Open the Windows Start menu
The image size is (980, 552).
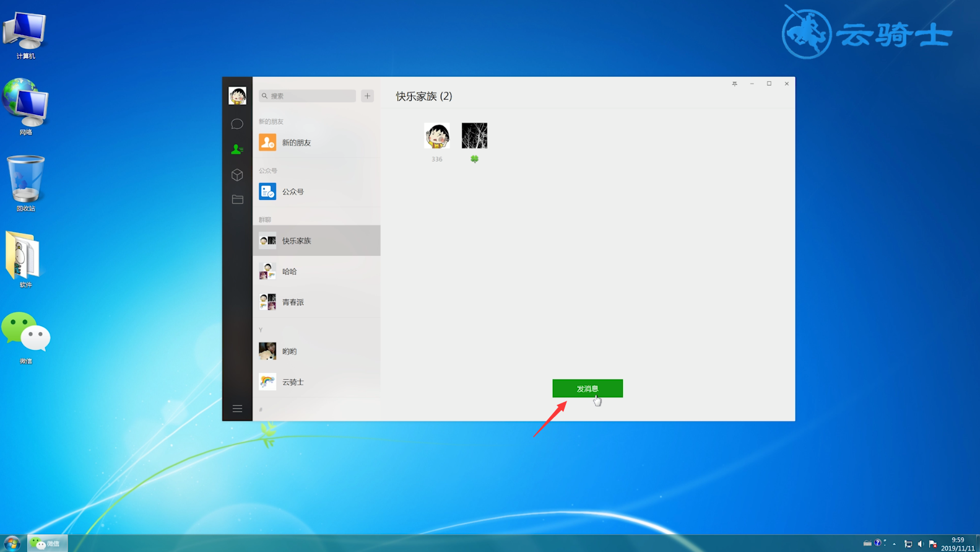coord(12,543)
